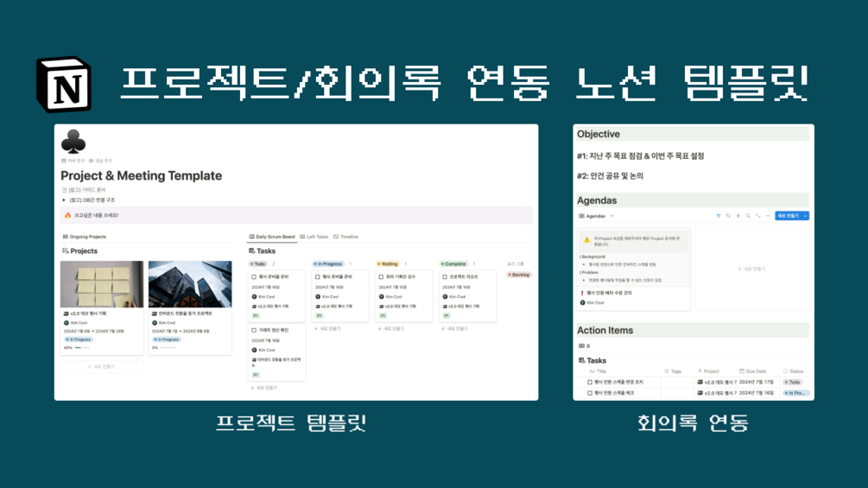Click the expand full-page icon in Agendas
Screen dimensions: 868x488
tap(757, 216)
